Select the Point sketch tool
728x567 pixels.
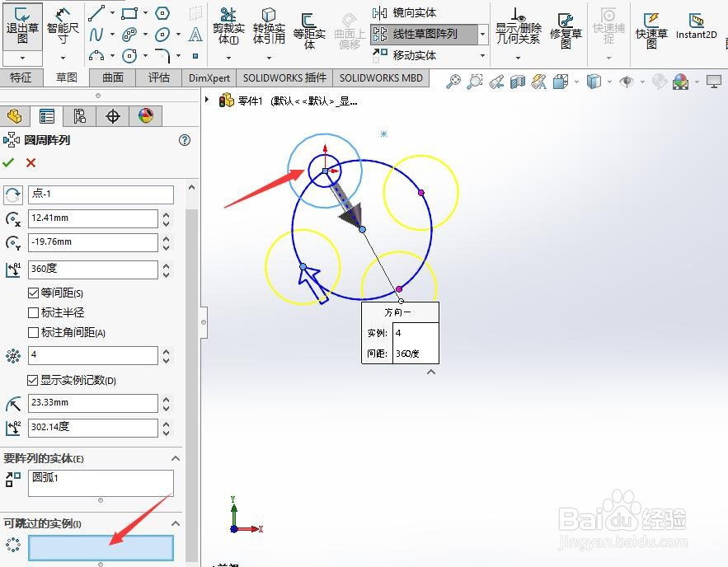pos(195,56)
